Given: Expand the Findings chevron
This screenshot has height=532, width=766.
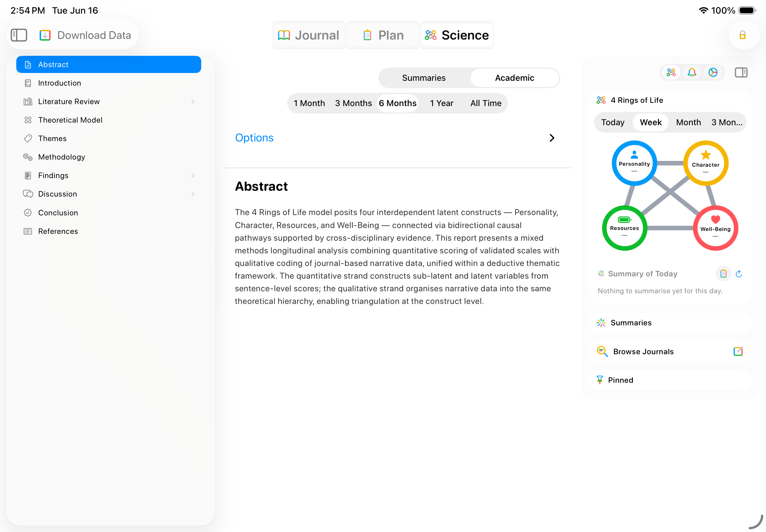Looking at the screenshot, I should pyautogui.click(x=193, y=176).
